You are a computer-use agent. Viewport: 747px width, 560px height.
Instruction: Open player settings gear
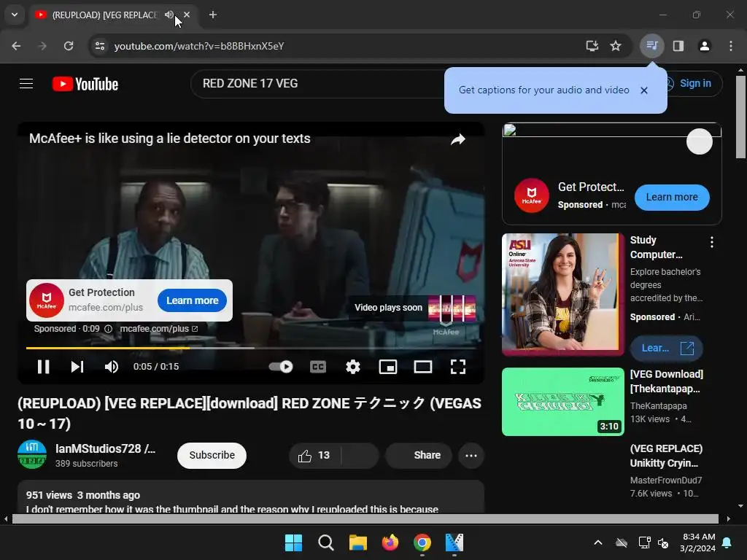click(x=353, y=367)
